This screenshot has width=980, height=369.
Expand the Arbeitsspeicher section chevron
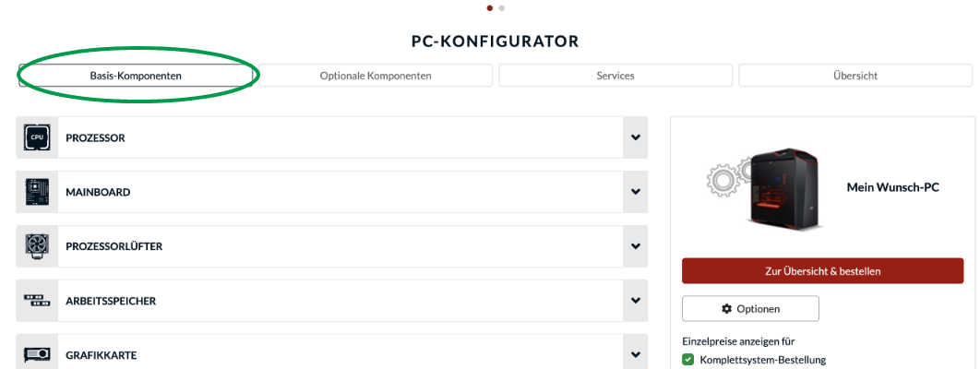(636, 301)
